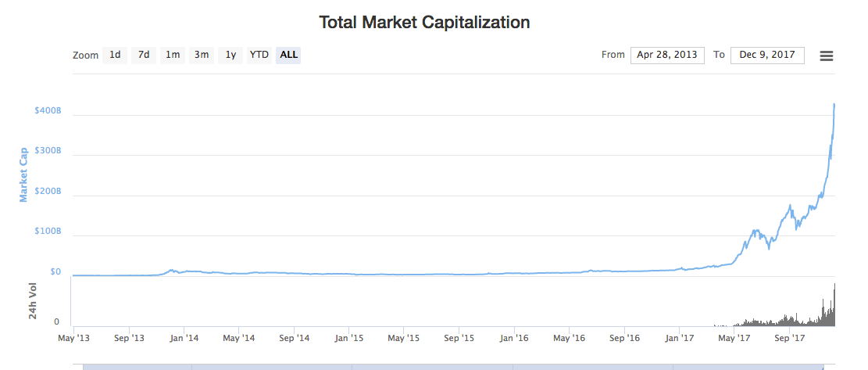Click the ALL zoom button
Viewport: 868px width, 370px height.
click(x=289, y=55)
